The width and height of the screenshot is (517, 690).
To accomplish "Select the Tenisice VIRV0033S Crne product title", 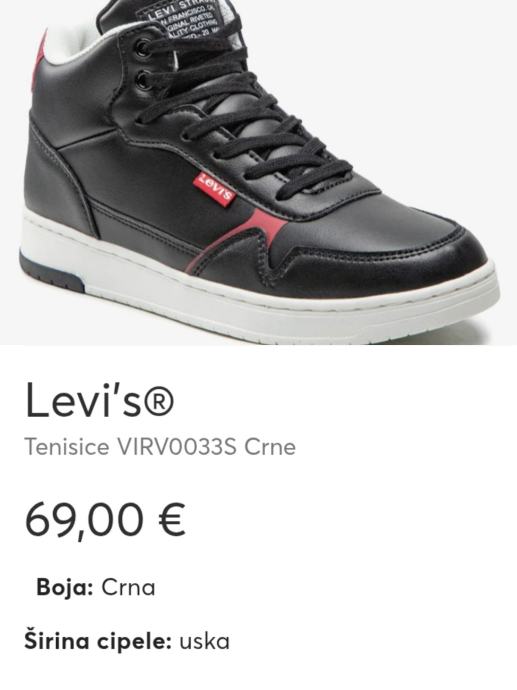I will (x=160, y=447).
